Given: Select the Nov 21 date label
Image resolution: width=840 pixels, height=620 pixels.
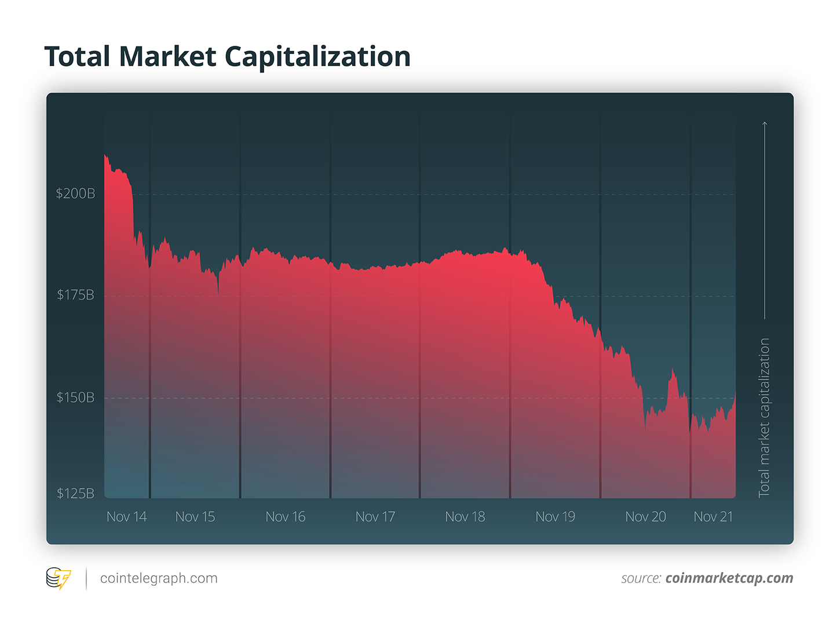Looking at the screenshot, I should (x=713, y=516).
